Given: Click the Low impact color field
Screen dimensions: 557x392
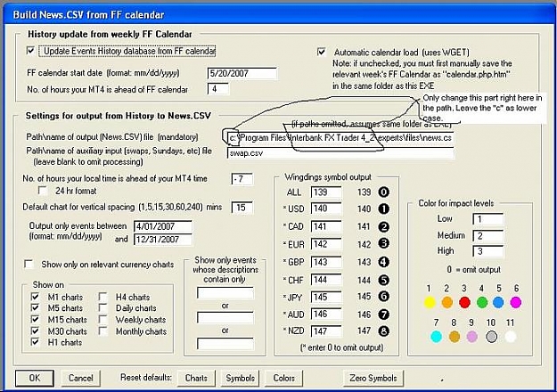Looking at the screenshot, I should point(488,219).
